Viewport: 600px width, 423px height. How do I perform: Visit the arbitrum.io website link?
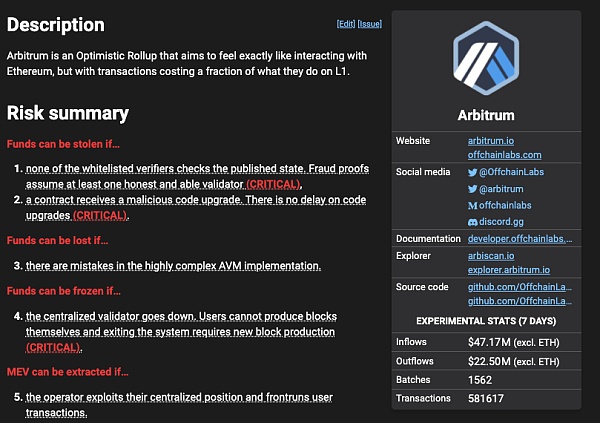491,141
